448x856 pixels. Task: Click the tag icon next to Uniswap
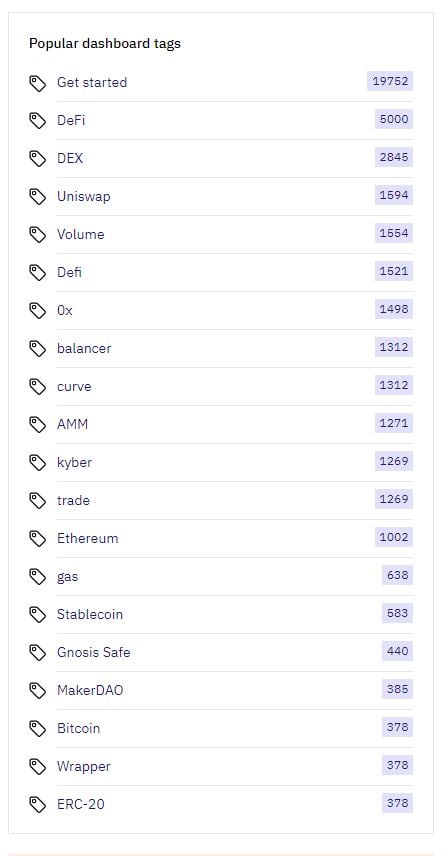click(x=37, y=197)
